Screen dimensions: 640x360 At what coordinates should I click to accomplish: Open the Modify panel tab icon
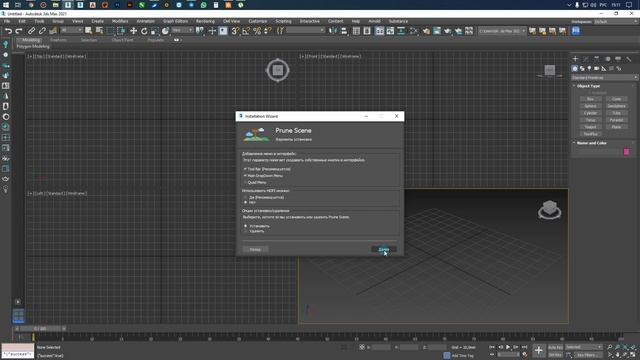pos(586,59)
